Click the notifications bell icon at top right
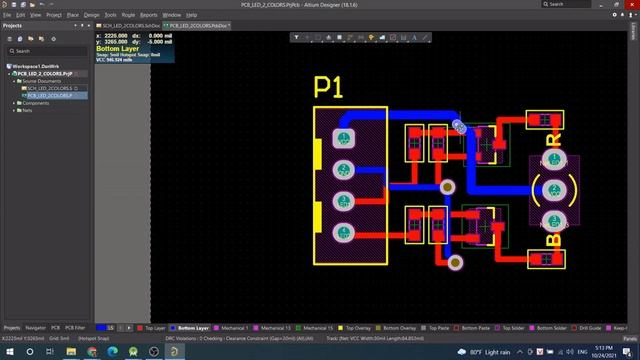The width and height of the screenshot is (640, 360). coord(622,15)
